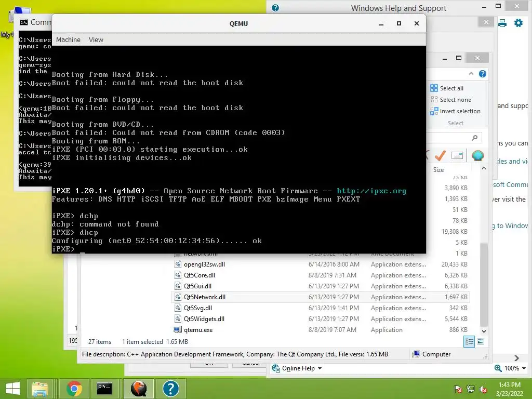Click the orange checkmark toolbar icon
This screenshot has width=532, height=399.
click(440, 155)
